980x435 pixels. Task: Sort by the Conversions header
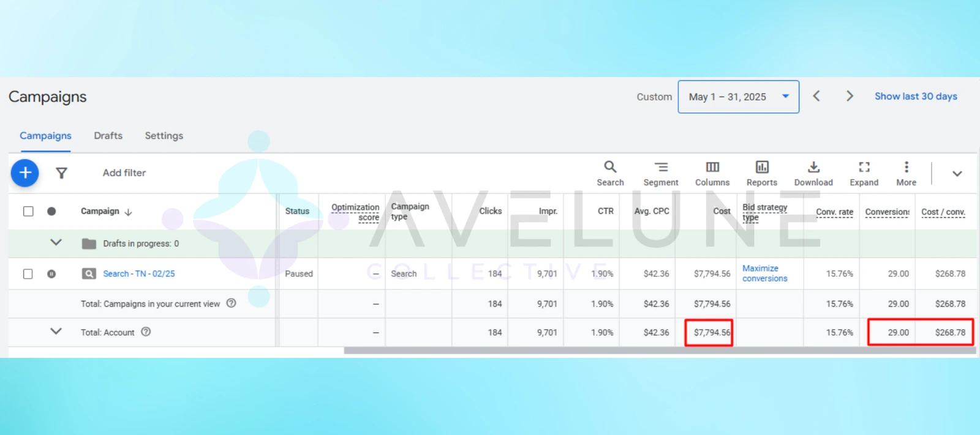887,212
